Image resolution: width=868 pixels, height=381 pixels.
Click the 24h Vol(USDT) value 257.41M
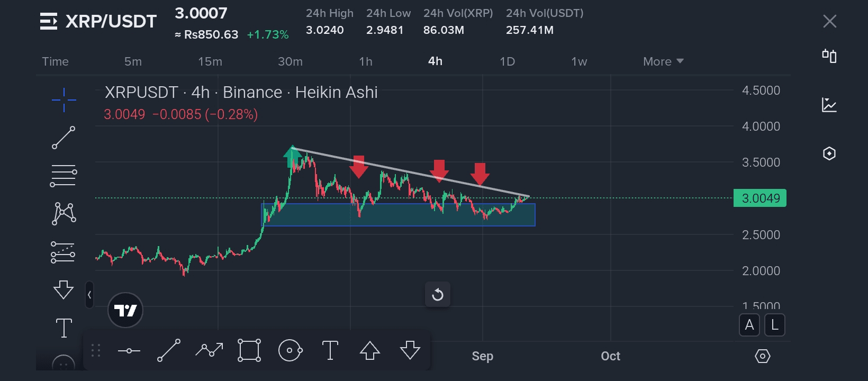[530, 30]
